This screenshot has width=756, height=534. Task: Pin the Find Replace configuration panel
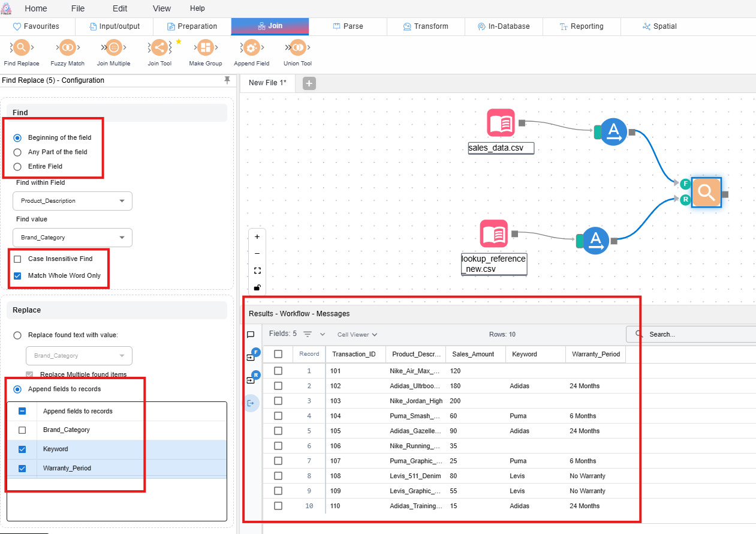pyautogui.click(x=227, y=80)
